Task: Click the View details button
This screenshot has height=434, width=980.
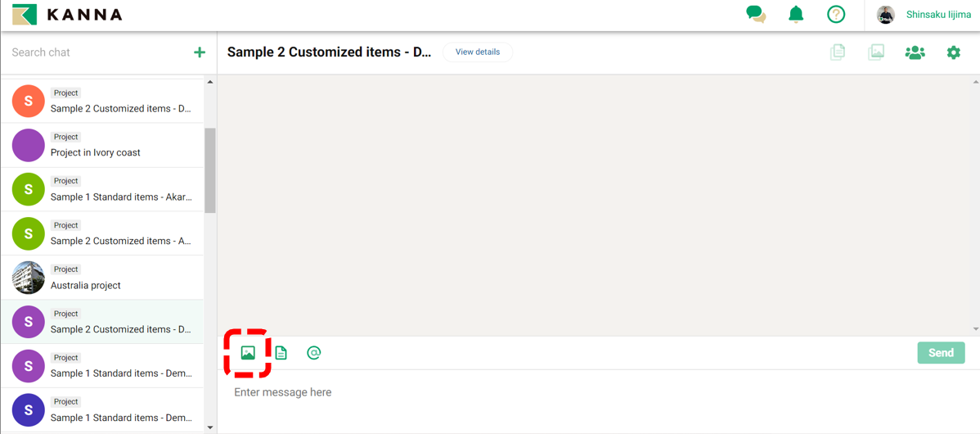Action: click(x=478, y=52)
